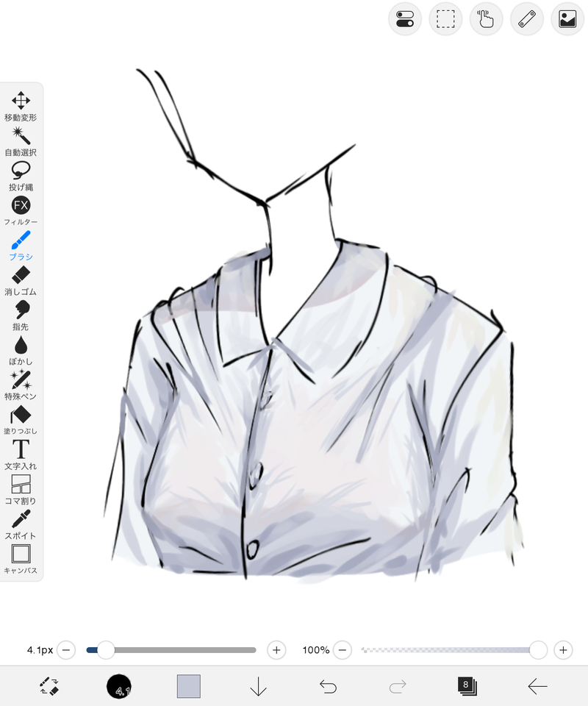
Task: Pick the スポイト eyedropper tool
Action: (x=21, y=524)
